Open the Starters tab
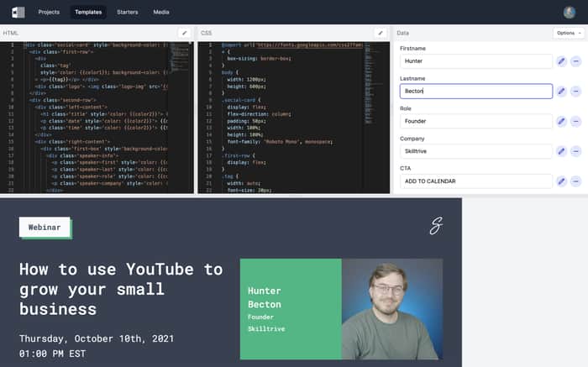Viewport: 588px width, 367px height. pyautogui.click(x=128, y=12)
